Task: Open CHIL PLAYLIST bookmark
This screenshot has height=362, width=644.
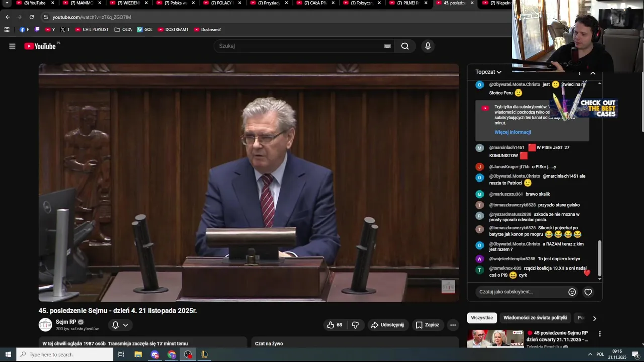Action: (x=92, y=30)
